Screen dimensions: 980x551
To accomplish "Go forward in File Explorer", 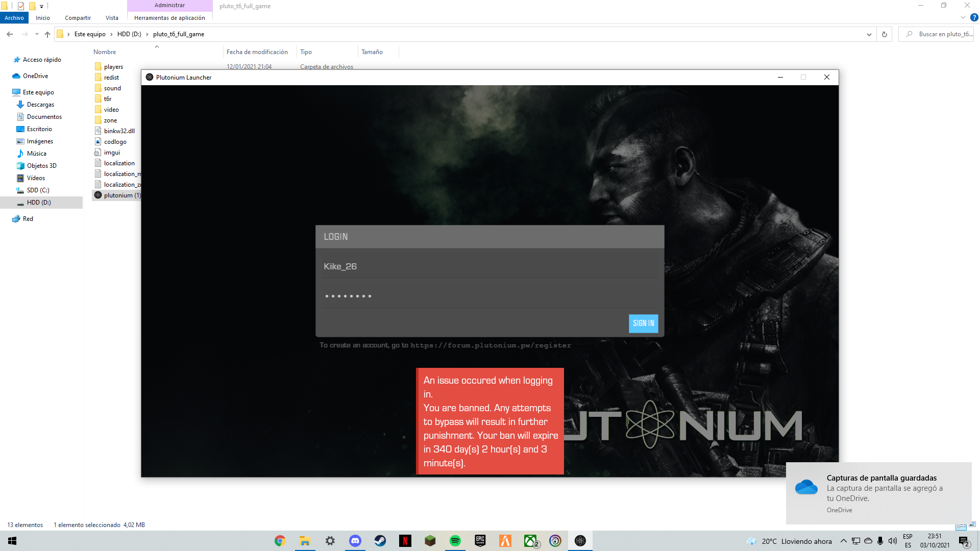I will click(24, 34).
